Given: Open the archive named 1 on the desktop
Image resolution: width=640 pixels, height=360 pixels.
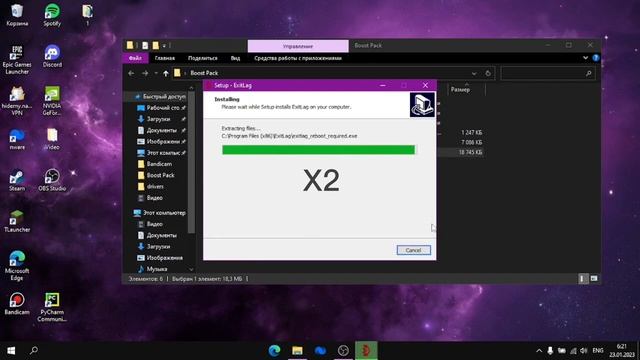Looking at the screenshot, I should coord(87,15).
